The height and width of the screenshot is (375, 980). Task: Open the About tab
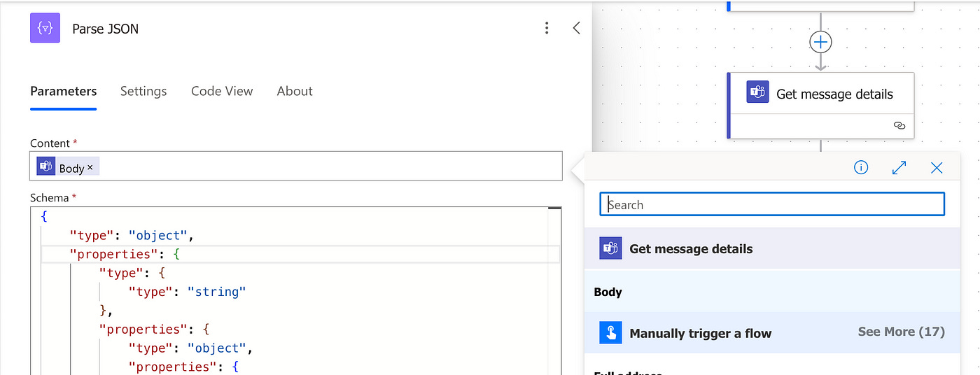[295, 91]
